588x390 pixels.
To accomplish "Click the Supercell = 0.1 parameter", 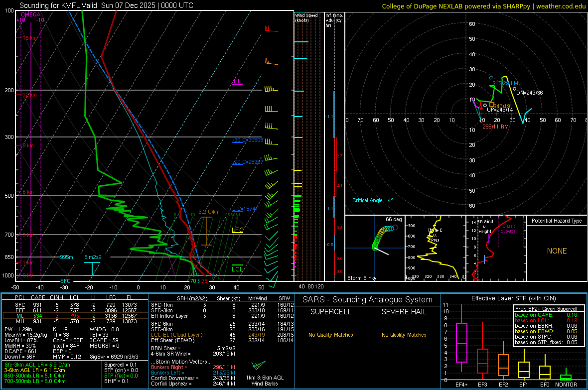I will click(121, 365).
